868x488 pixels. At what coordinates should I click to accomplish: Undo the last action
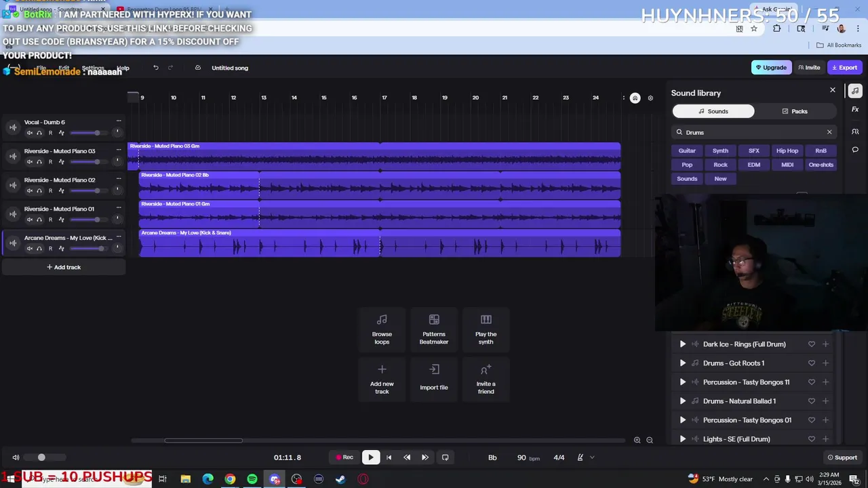coord(156,68)
